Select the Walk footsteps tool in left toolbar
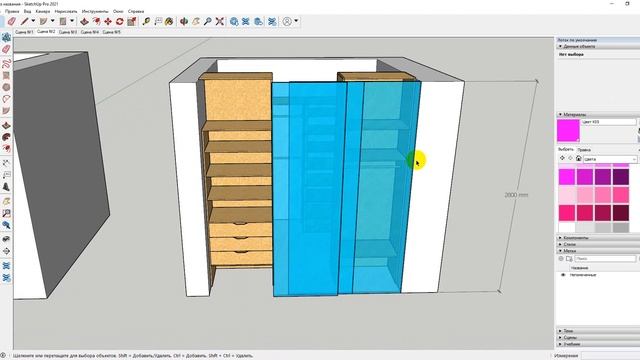 6,239
